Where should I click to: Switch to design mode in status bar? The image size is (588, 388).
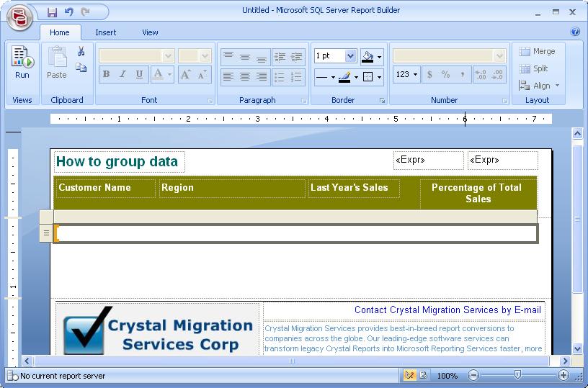(409, 375)
